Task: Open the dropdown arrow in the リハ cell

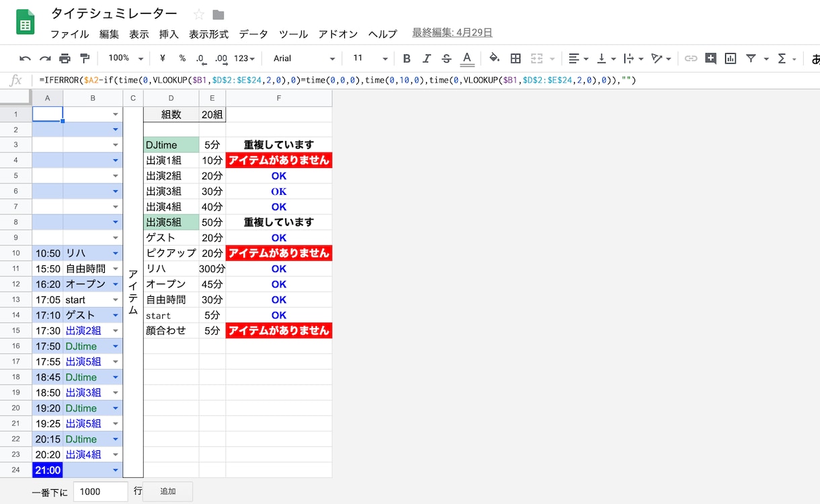Action: pos(116,253)
